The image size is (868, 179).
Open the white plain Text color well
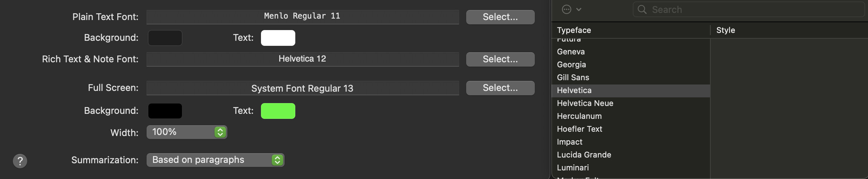tap(278, 38)
